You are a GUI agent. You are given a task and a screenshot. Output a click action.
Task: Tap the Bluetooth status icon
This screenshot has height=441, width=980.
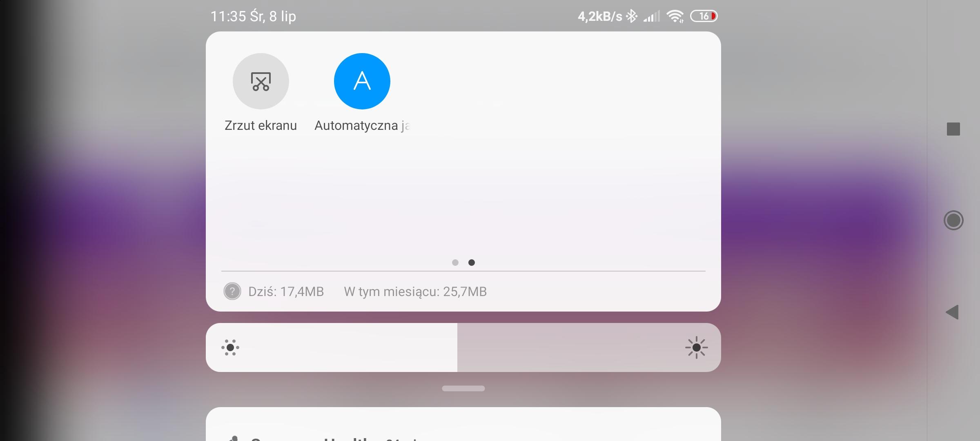point(632,16)
